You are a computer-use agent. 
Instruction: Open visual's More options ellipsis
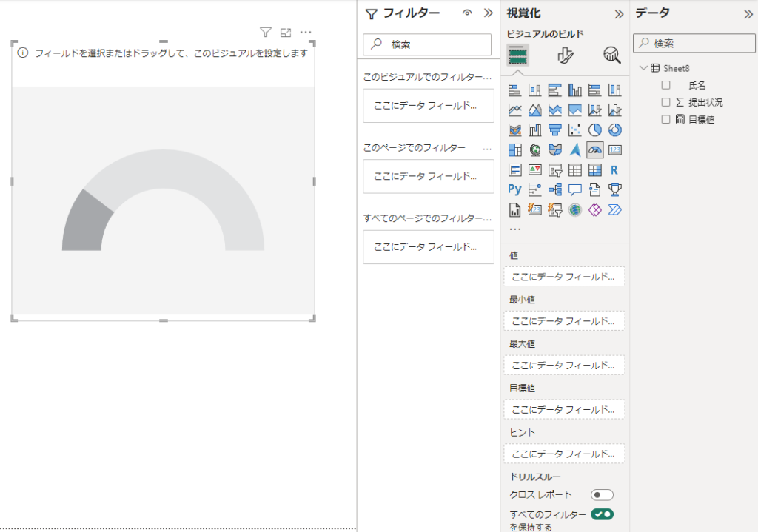tap(306, 33)
